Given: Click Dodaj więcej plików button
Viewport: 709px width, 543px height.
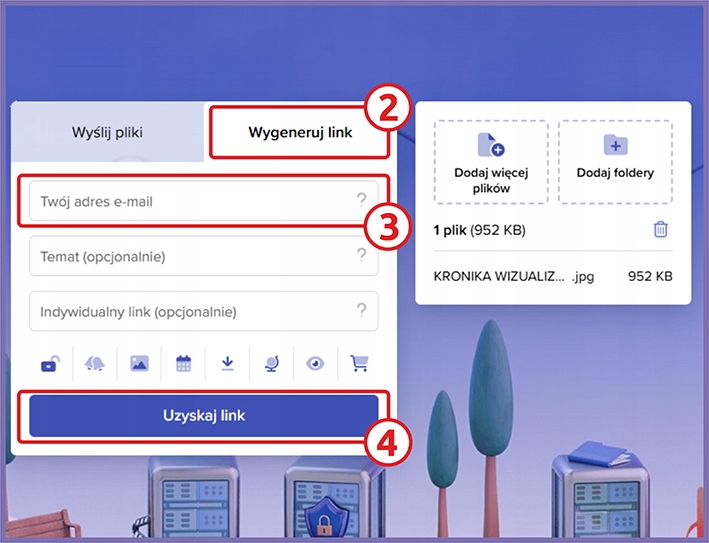Looking at the screenshot, I should (x=490, y=161).
